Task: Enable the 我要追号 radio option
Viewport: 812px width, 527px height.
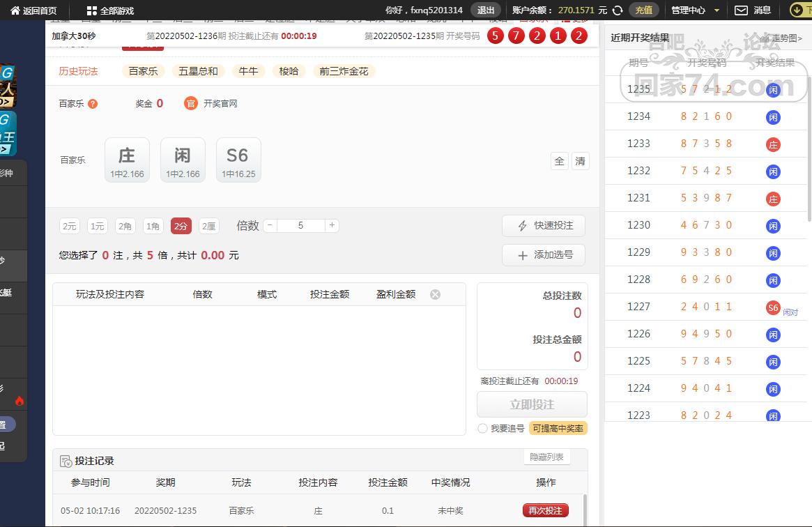Action: (482, 428)
